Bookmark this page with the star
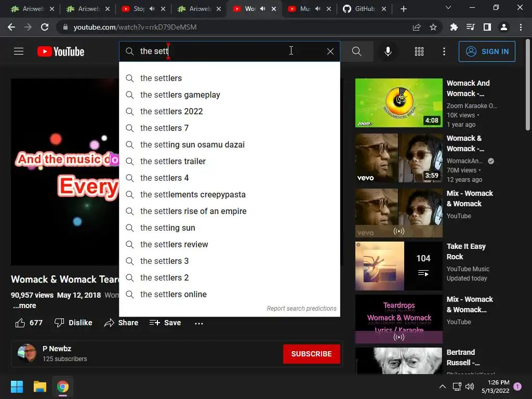 (433, 27)
